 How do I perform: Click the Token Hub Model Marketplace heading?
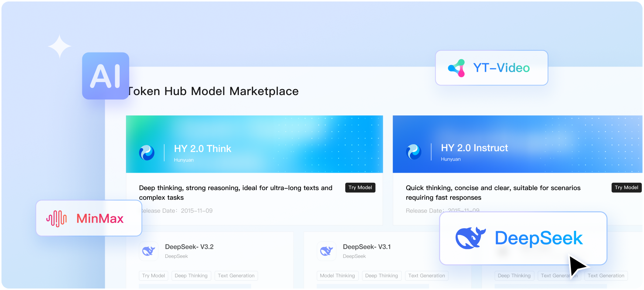(213, 91)
